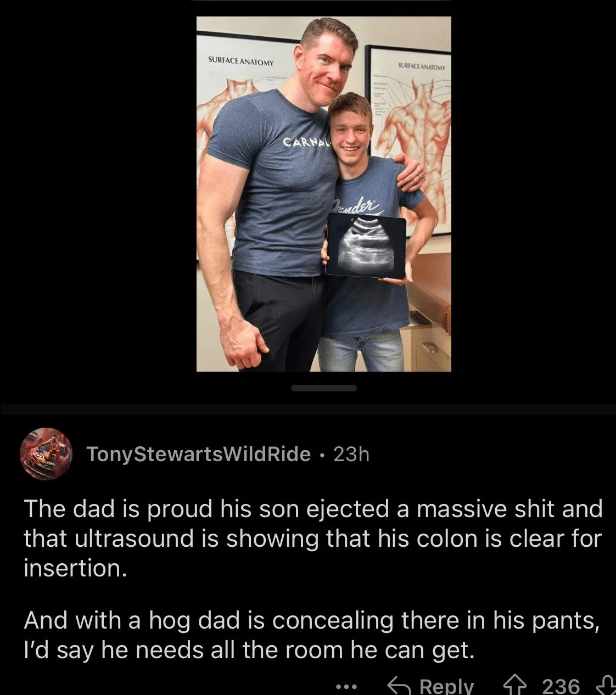Viewport: 616px width, 695px height.
Task: Tap the black area right of the photo
Action: click(533, 192)
